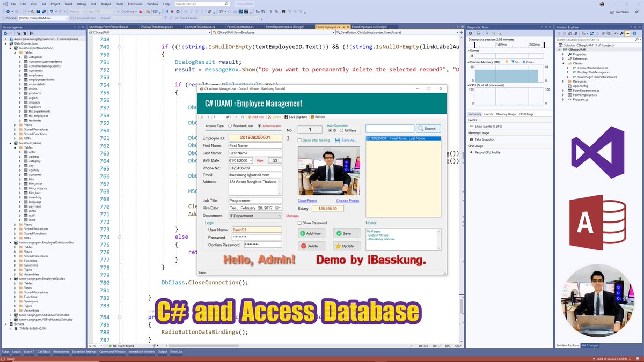The image size is (644, 362).
Task: Open Properties wrench icon in Solution Explorer
Action: [x=621, y=33]
